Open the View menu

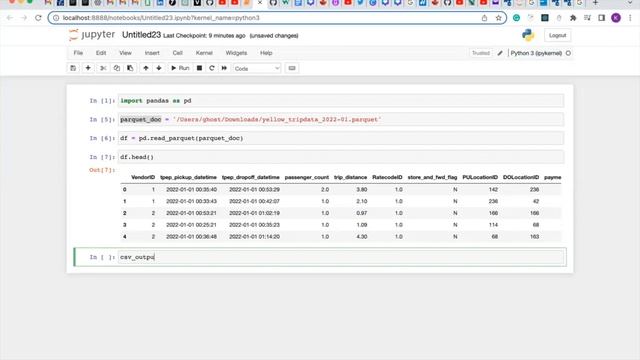click(x=125, y=53)
